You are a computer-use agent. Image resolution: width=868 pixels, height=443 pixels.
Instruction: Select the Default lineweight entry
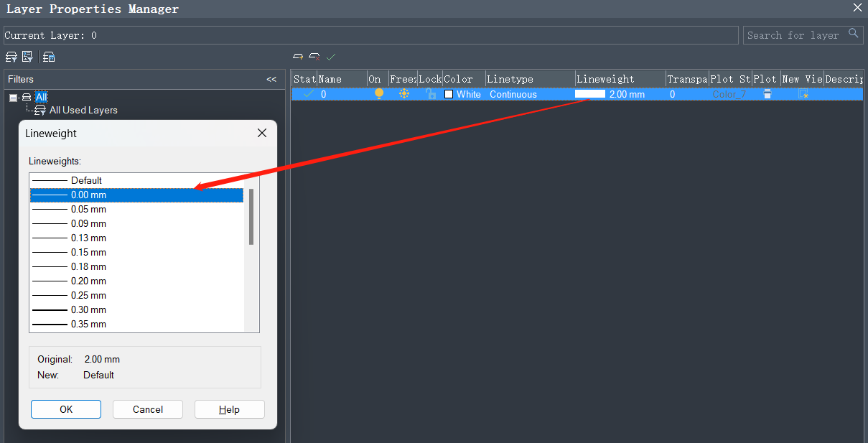tap(136, 180)
